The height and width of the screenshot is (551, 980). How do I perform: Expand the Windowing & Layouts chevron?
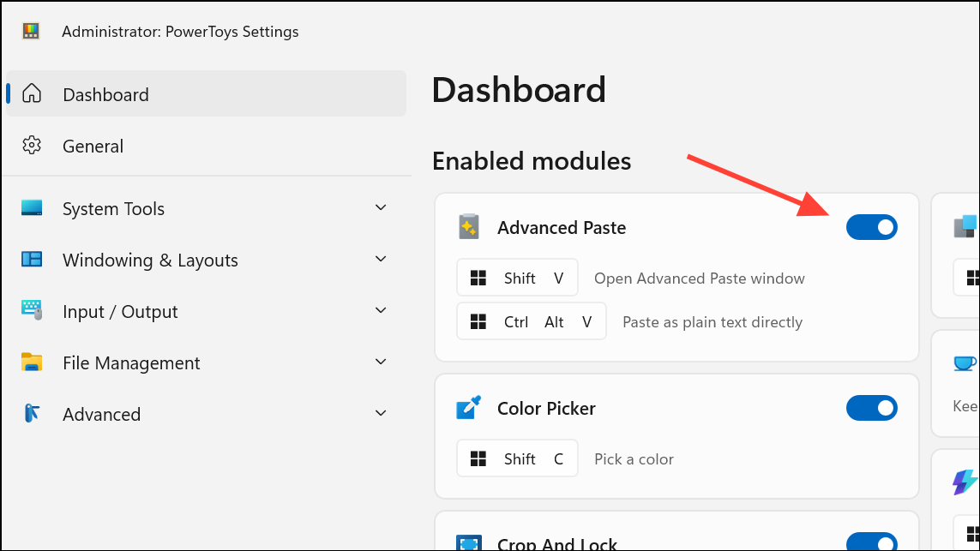coord(381,259)
